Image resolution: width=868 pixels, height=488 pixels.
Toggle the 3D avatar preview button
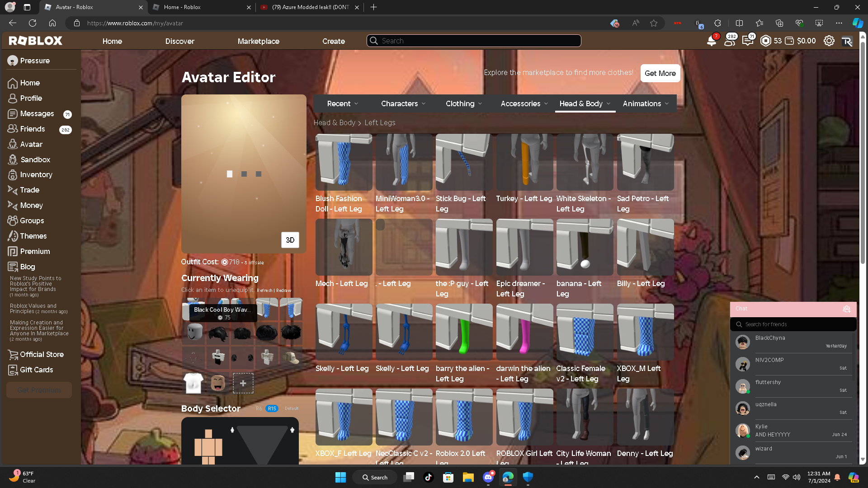tap(290, 240)
